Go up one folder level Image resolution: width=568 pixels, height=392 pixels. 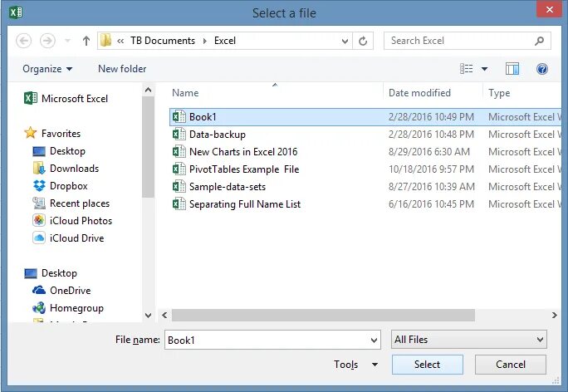click(86, 41)
